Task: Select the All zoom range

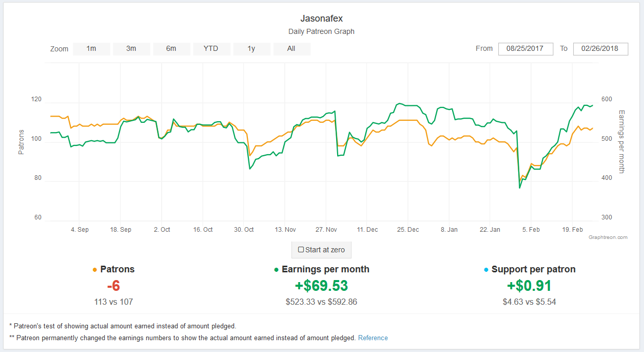Action: (x=291, y=49)
